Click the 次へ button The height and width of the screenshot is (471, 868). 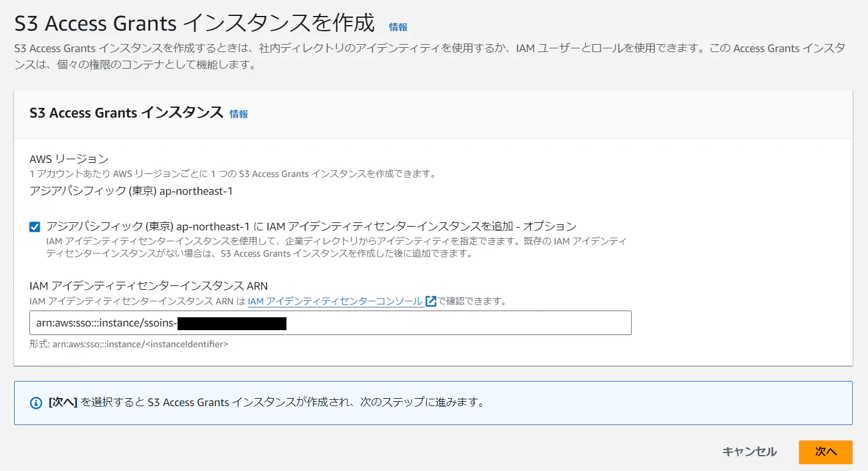[825, 452]
